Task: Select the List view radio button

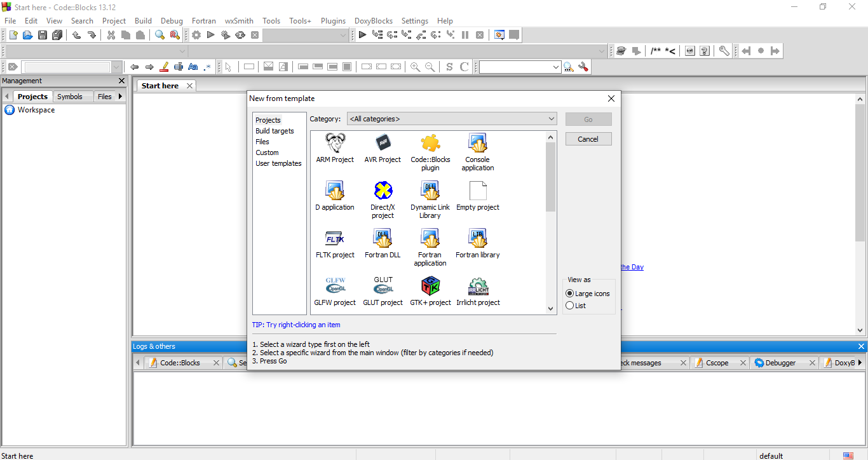Action: click(x=576, y=306)
